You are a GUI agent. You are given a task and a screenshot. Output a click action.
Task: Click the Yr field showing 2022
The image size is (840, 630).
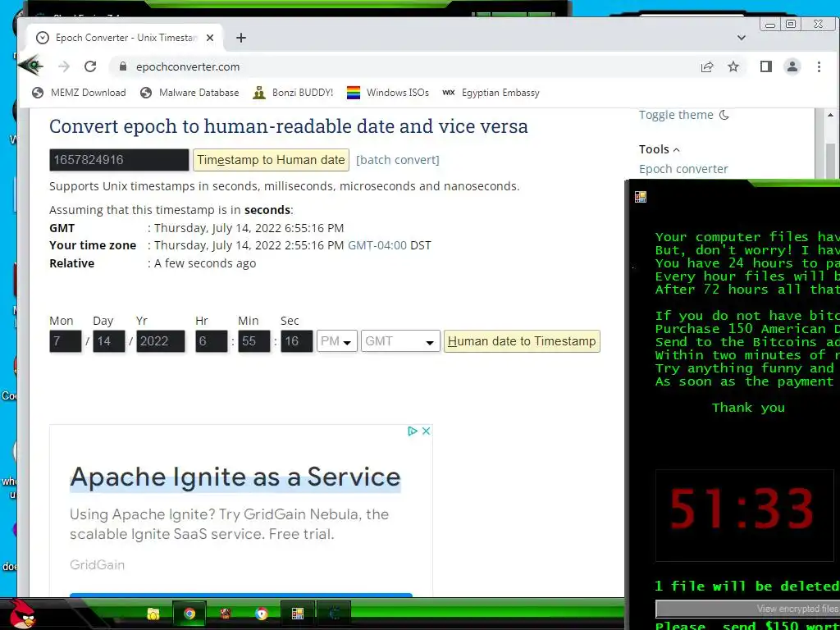pyautogui.click(x=161, y=341)
